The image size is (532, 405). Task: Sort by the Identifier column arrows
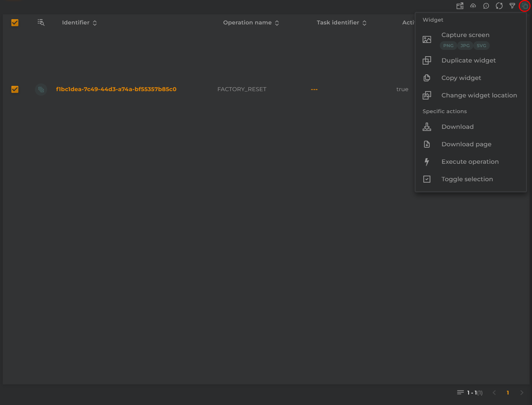[x=95, y=23]
